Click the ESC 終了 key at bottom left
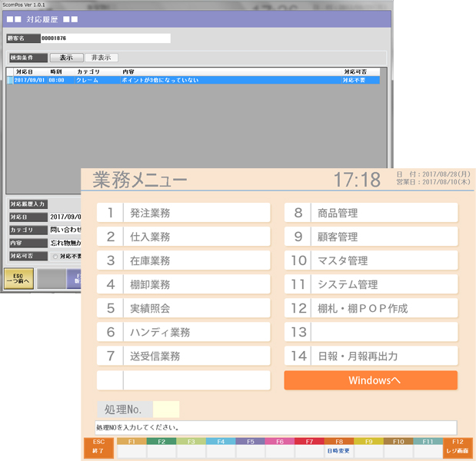The width and height of the screenshot is (476, 461). click(x=98, y=448)
